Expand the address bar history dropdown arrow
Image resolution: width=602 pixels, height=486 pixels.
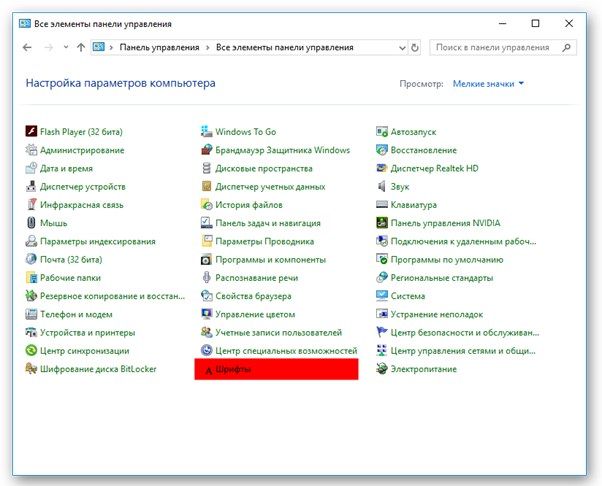[x=402, y=48]
